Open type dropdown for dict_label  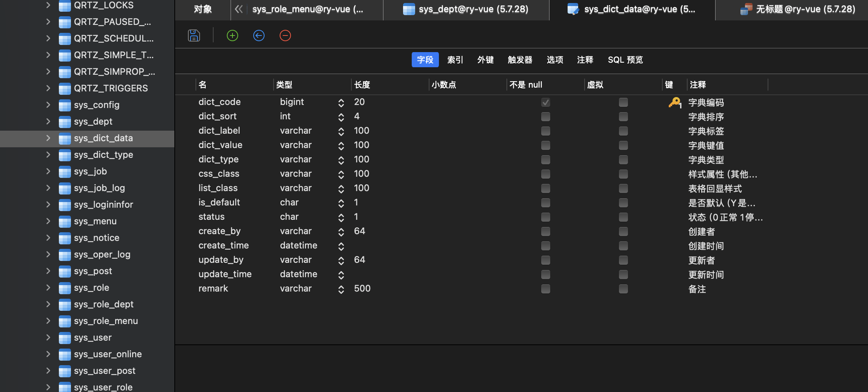point(341,131)
